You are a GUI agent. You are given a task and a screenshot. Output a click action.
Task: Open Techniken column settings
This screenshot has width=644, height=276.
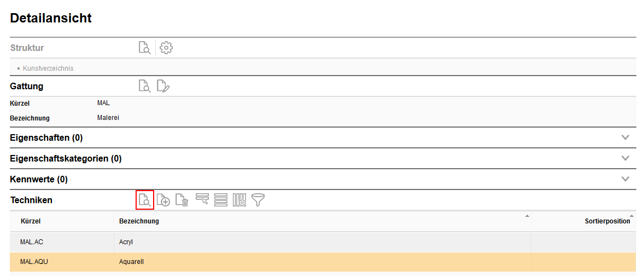tap(239, 200)
